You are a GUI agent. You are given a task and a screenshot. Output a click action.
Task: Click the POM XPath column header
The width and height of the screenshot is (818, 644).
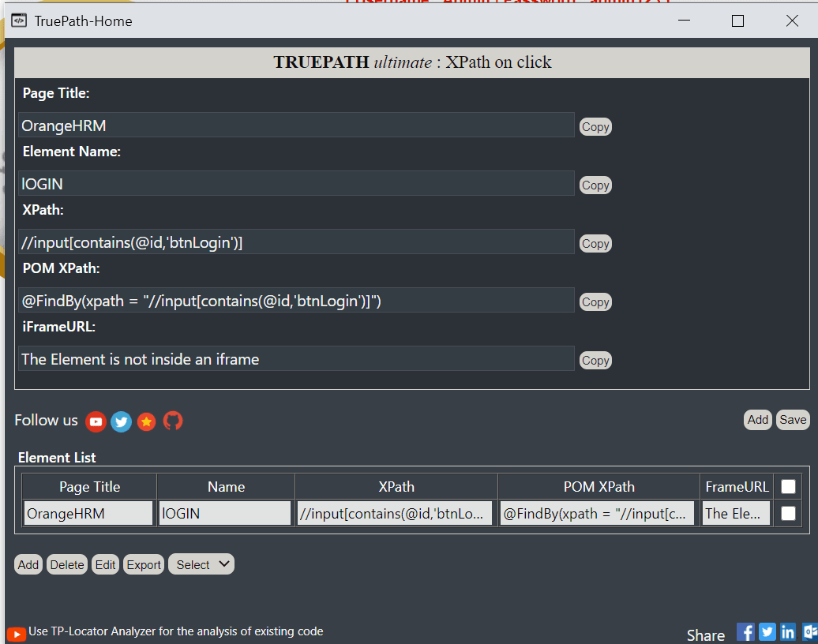598,486
